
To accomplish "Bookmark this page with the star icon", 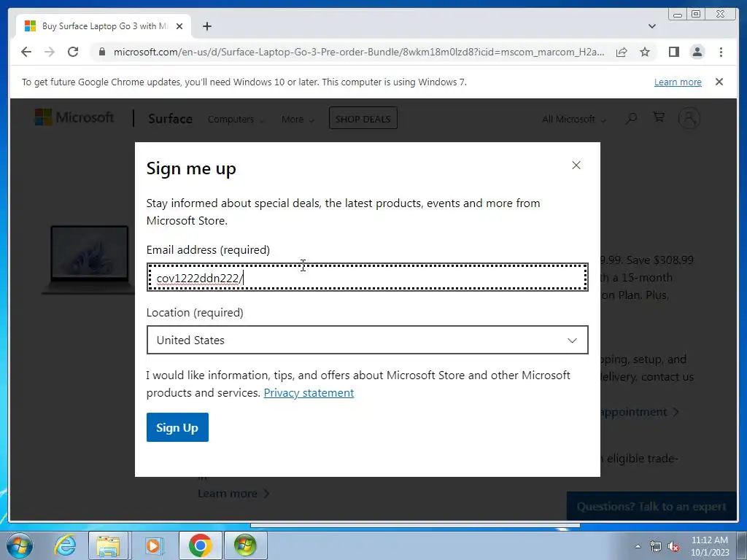I will click(x=645, y=52).
